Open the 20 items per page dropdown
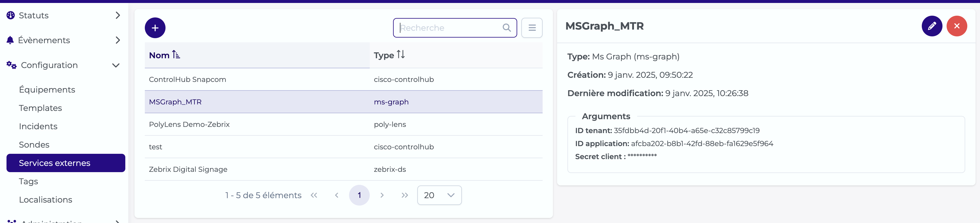The height and width of the screenshot is (223, 980). pos(439,195)
